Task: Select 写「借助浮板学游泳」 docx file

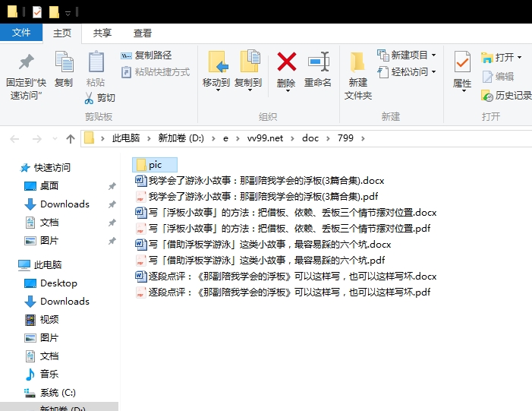Action: 263,244
